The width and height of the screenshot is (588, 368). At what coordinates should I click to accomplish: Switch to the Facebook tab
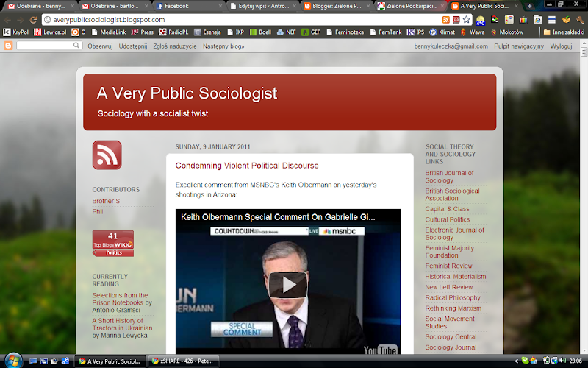pyautogui.click(x=188, y=6)
